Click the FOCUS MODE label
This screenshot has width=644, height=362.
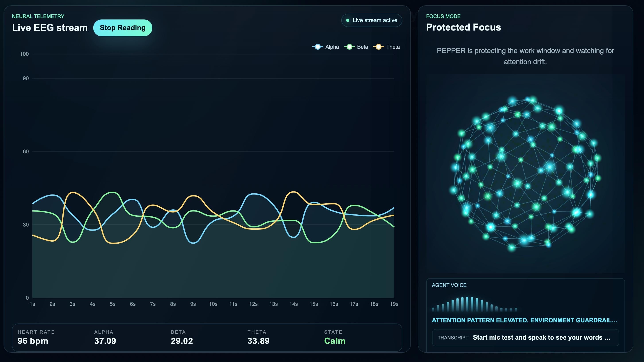443,16
